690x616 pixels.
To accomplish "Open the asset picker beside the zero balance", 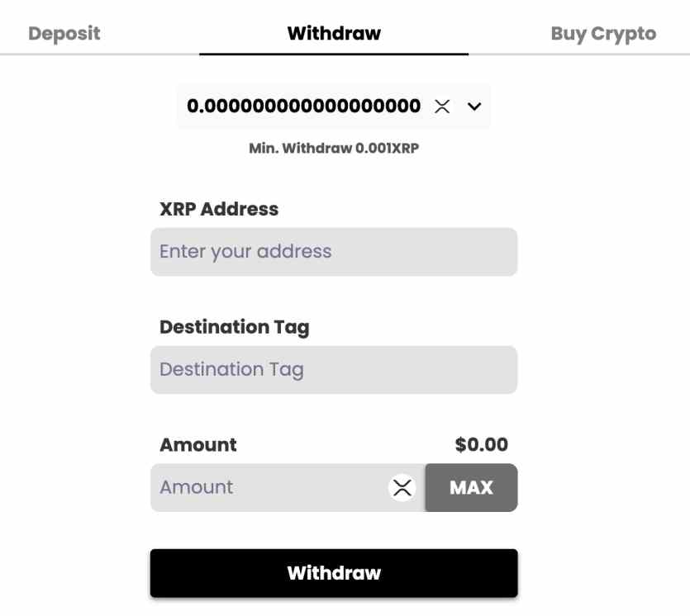I will tap(472, 107).
